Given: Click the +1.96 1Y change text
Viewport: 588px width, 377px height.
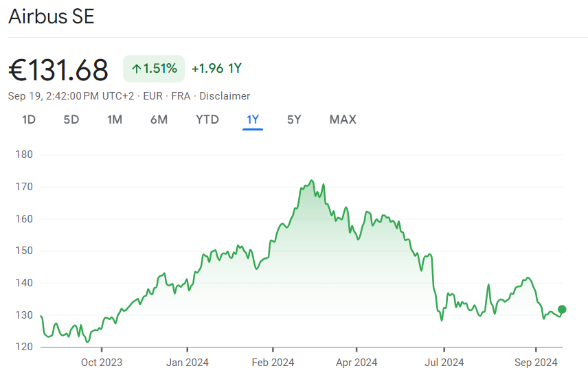Looking at the screenshot, I should tap(217, 69).
